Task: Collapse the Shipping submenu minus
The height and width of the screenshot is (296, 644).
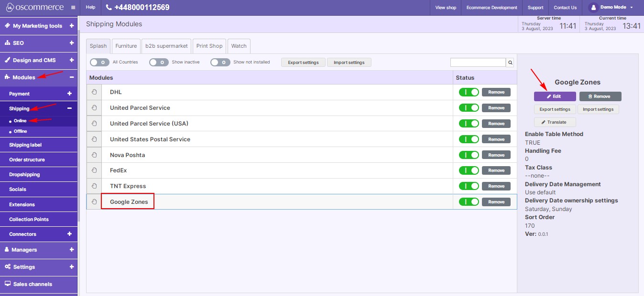Action: [69, 108]
